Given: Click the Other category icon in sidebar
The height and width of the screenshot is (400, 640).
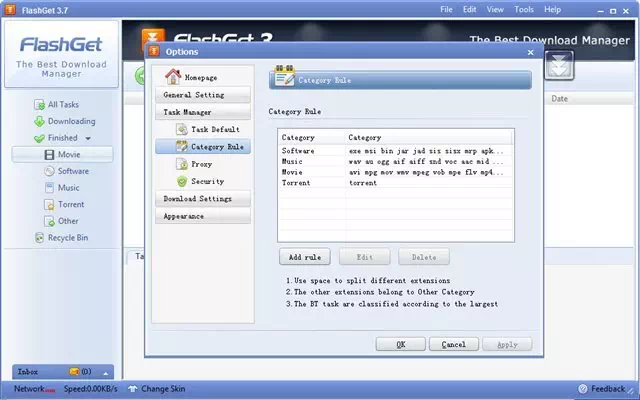Looking at the screenshot, I should (49, 221).
